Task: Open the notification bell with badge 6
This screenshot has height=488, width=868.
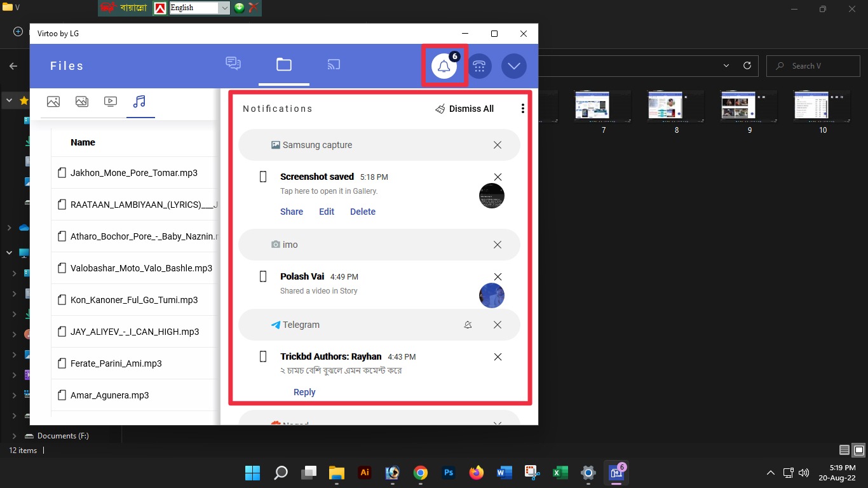Action: 444,65
